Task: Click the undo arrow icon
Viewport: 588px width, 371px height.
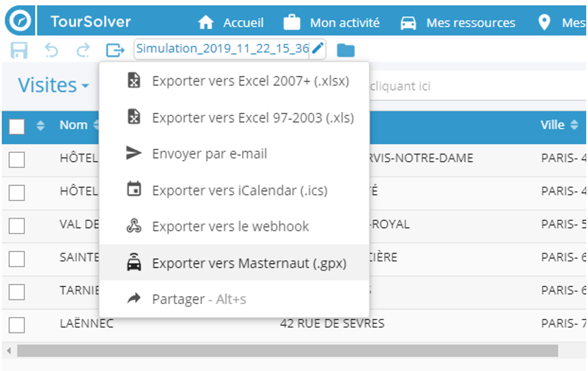Action: [52, 50]
